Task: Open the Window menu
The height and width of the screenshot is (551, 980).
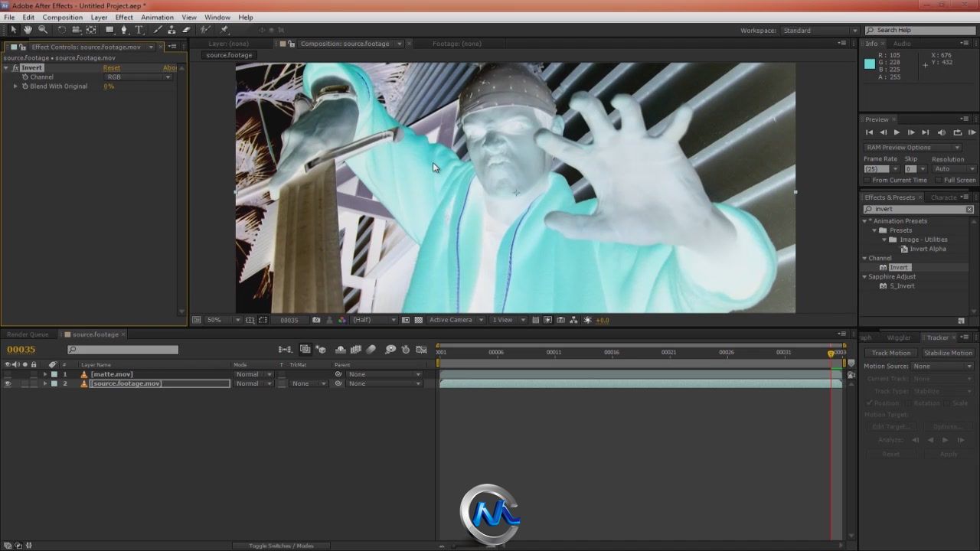Action: (x=217, y=17)
